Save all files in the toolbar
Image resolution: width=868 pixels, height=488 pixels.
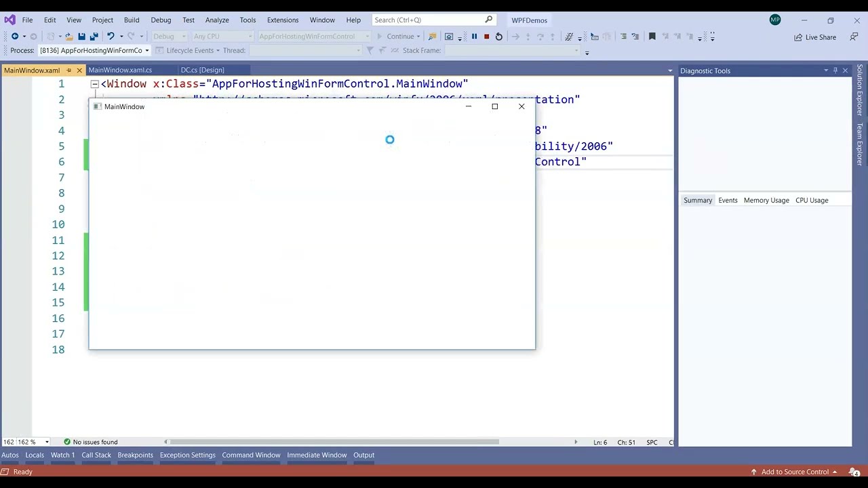point(94,37)
